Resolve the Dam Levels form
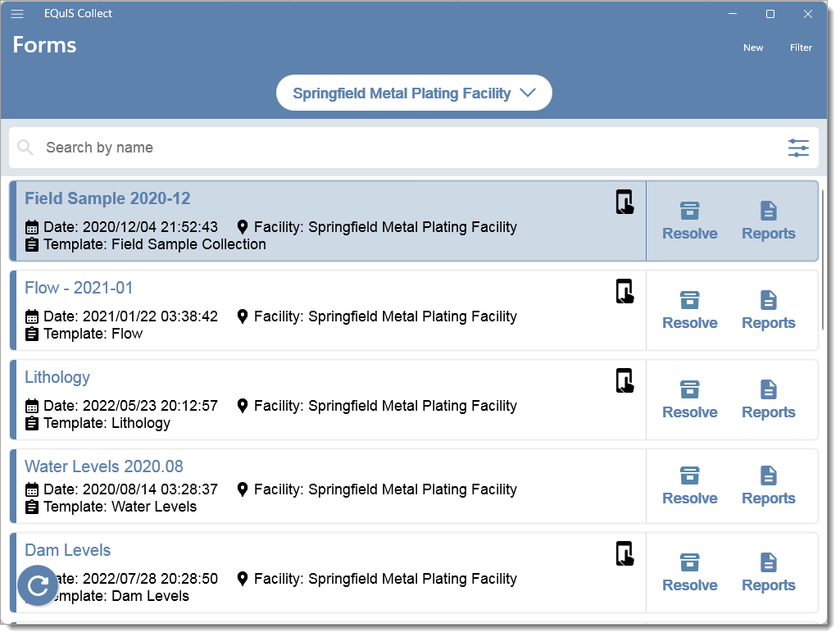This screenshot has height=637, width=840. 690,573
